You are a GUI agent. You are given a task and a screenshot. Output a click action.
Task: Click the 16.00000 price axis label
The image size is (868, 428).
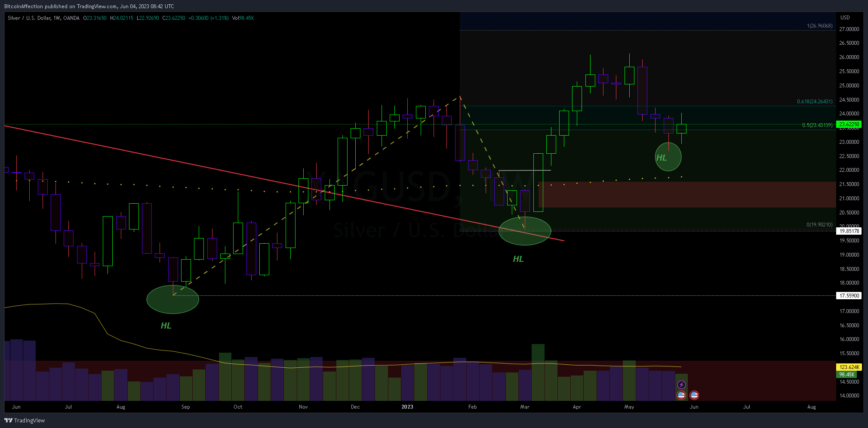coord(849,339)
